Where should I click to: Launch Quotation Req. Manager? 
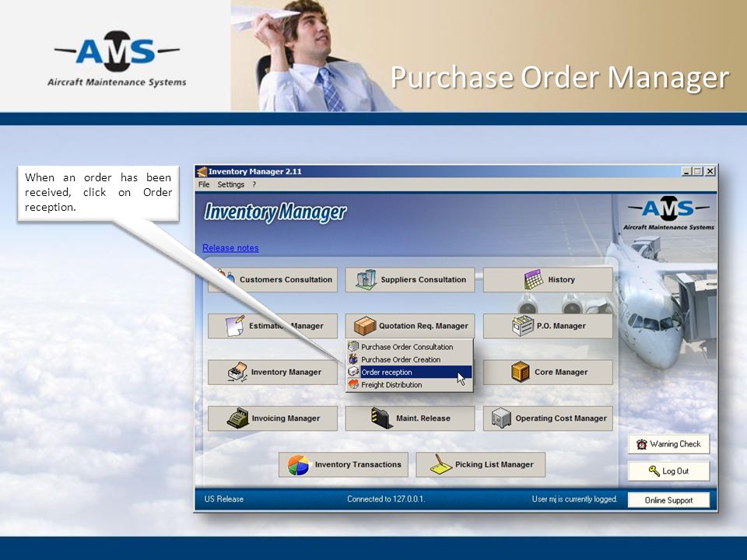click(x=410, y=326)
